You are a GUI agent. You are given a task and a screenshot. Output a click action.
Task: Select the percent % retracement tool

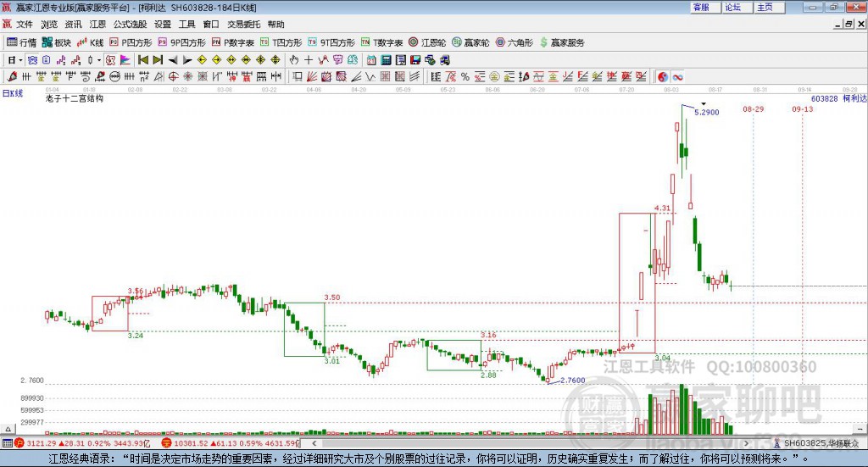(x=465, y=77)
